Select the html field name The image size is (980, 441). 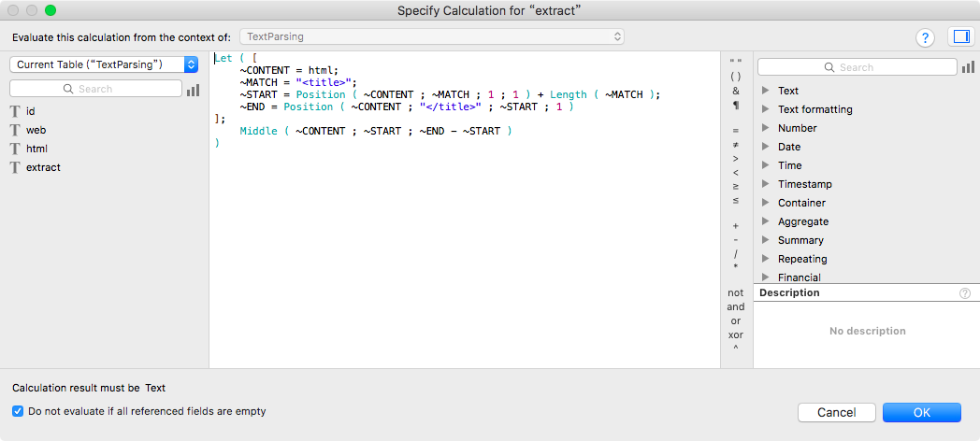coord(36,149)
